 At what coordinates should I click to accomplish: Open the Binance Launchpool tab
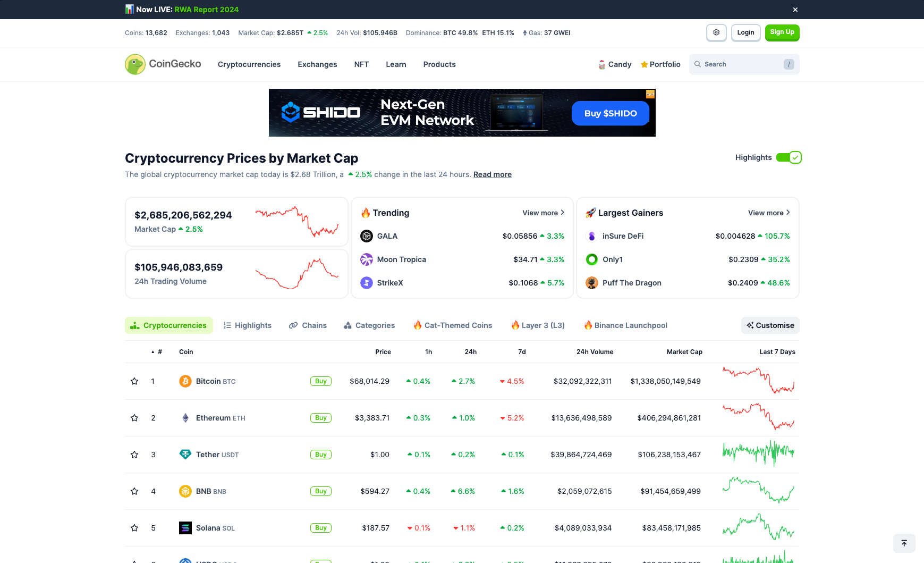pos(626,325)
